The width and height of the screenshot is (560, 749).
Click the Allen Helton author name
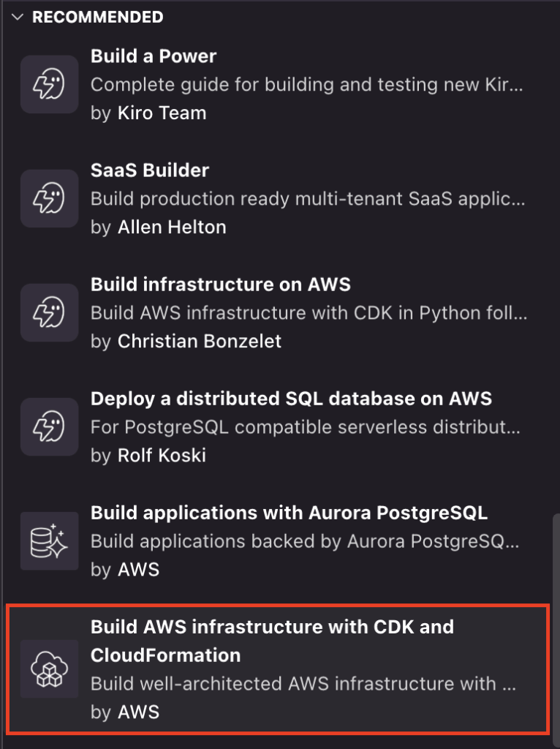coord(172,227)
